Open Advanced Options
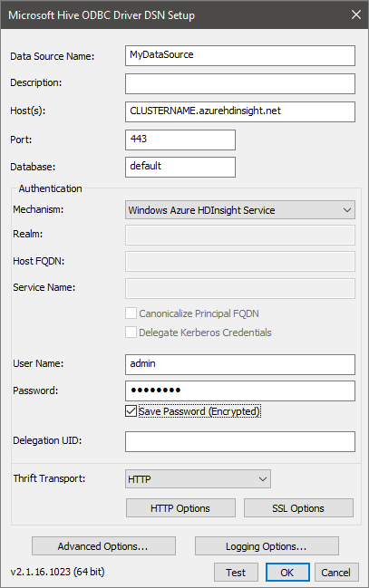Screen dimensions: 369x588 [x=103, y=546]
